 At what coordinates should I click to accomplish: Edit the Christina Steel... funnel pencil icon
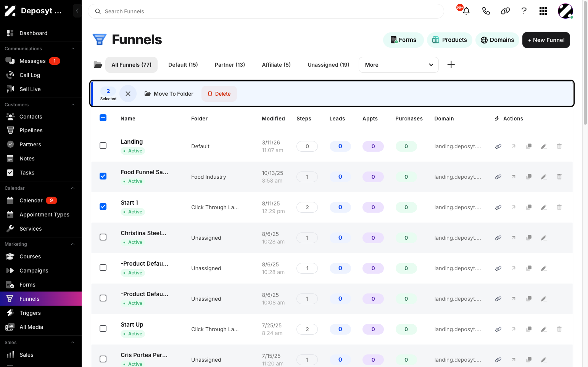click(544, 238)
